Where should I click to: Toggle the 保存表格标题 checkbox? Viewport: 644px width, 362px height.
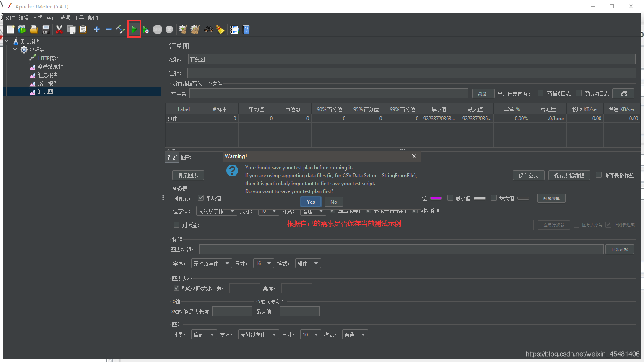coord(599,175)
